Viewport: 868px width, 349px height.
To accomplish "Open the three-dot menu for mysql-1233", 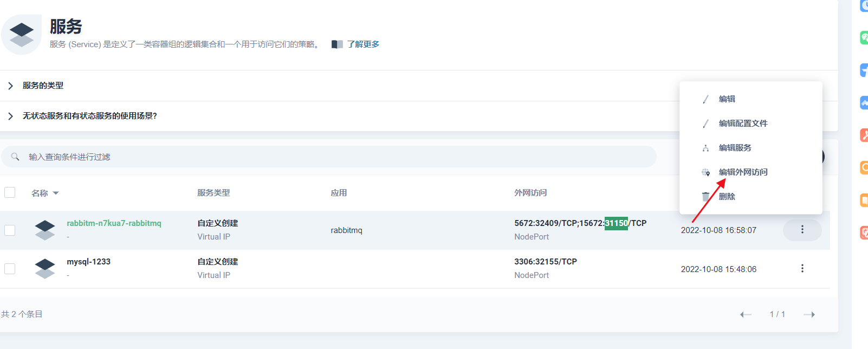I will pos(802,269).
